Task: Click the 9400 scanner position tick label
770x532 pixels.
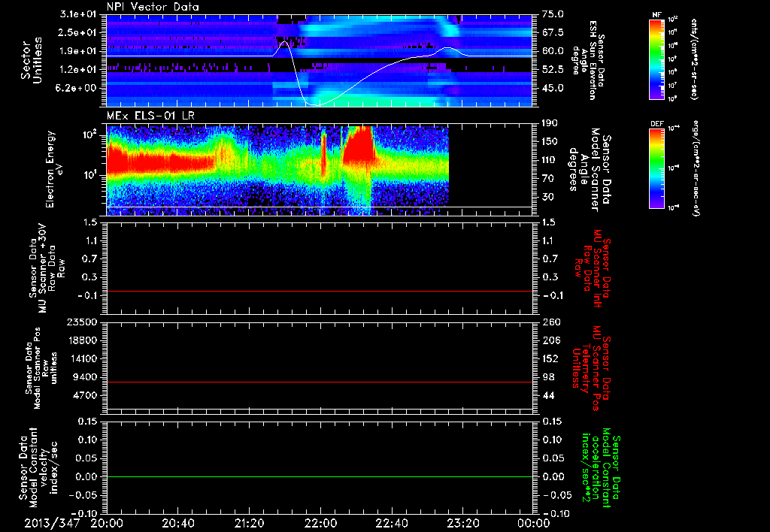Action: 84,377
